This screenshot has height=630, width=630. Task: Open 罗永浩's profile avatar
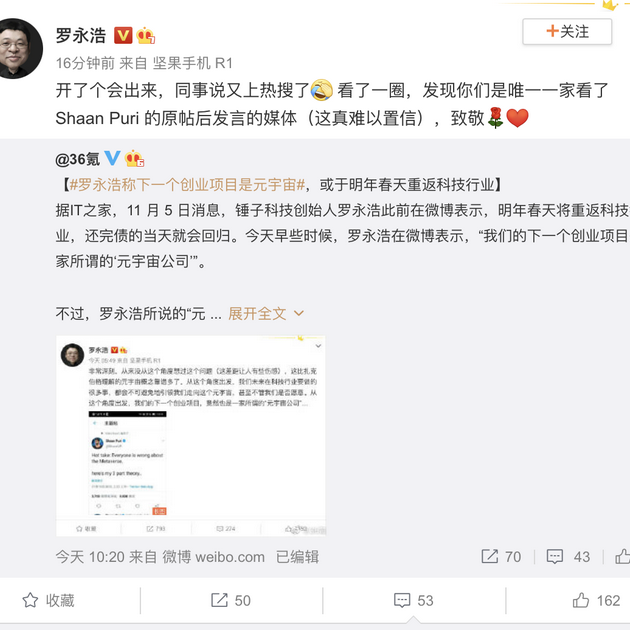(19, 48)
